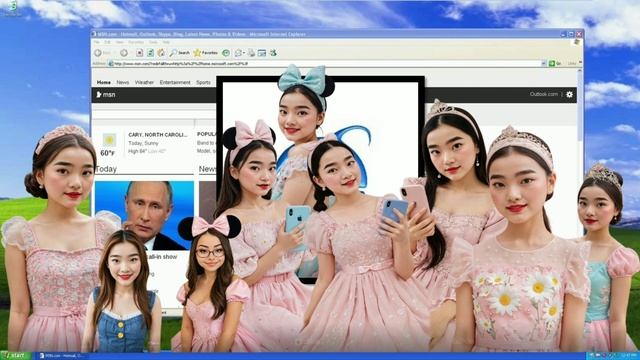Open the Sports tab
The image size is (640, 360).
(x=203, y=82)
